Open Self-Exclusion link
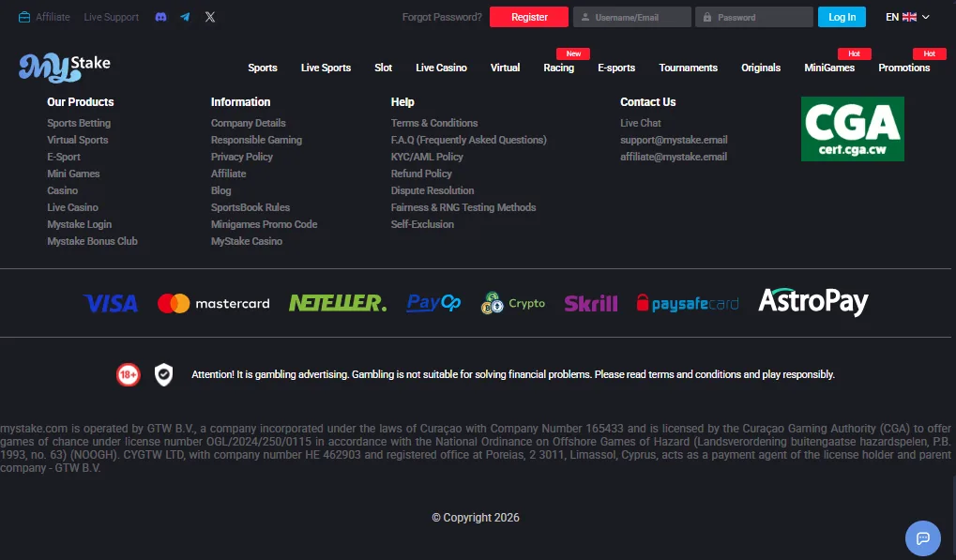Viewport: 956px width, 560px height. coord(422,224)
